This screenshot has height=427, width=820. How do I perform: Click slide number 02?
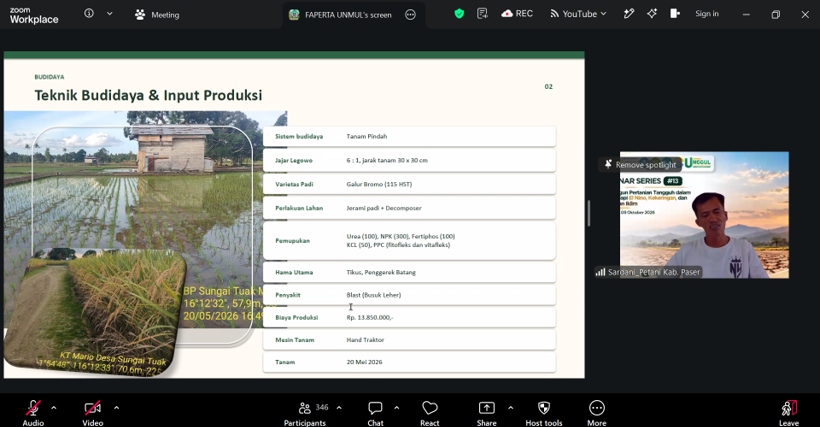[x=548, y=87]
